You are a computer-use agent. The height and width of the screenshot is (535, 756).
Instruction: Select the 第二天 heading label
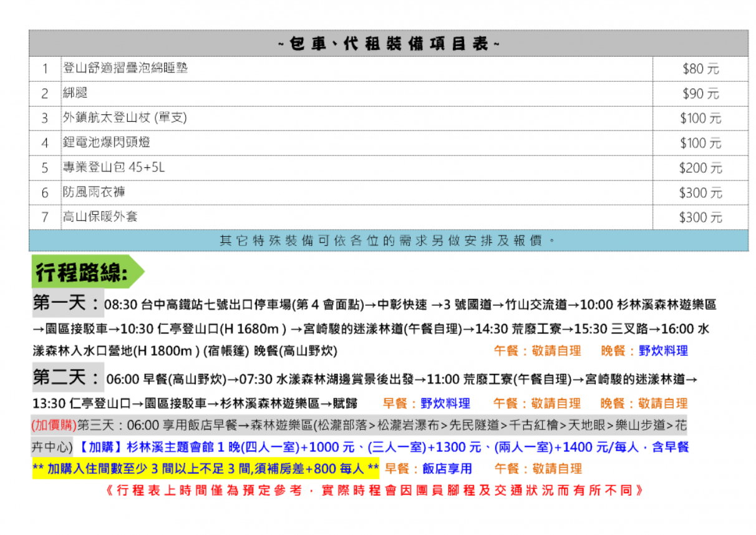[x=67, y=378]
